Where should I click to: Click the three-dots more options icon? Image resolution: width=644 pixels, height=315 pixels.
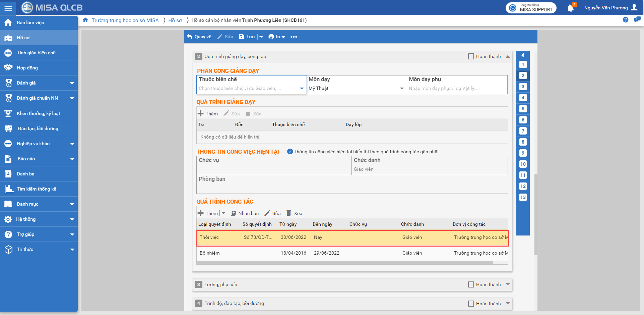[x=294, y=37]
